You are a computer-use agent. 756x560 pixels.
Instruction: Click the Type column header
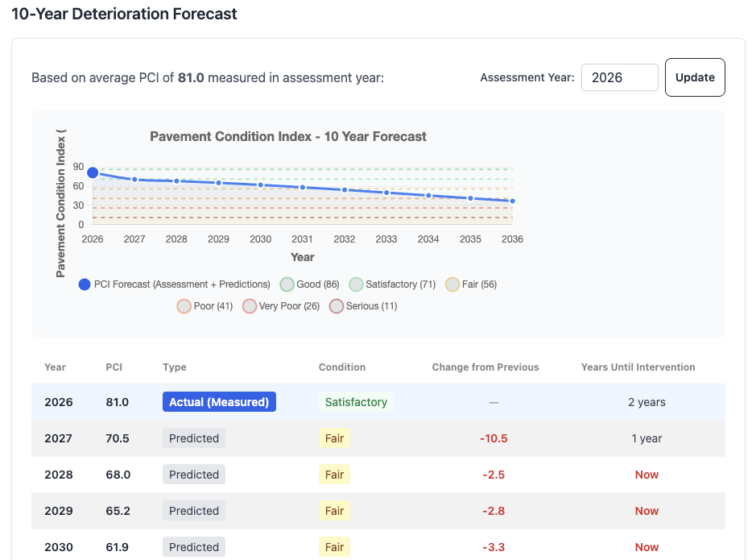click(175, 367)
